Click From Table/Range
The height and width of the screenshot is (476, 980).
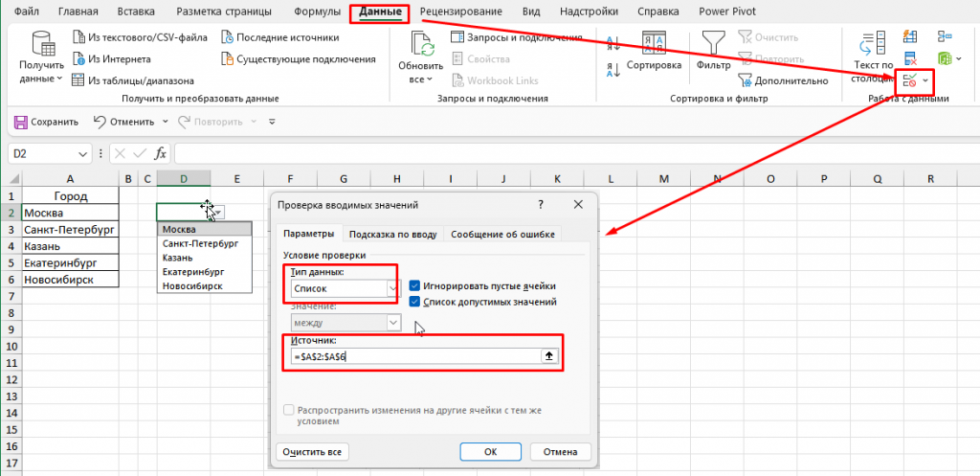pyautogui.click(x=132, y=80)
